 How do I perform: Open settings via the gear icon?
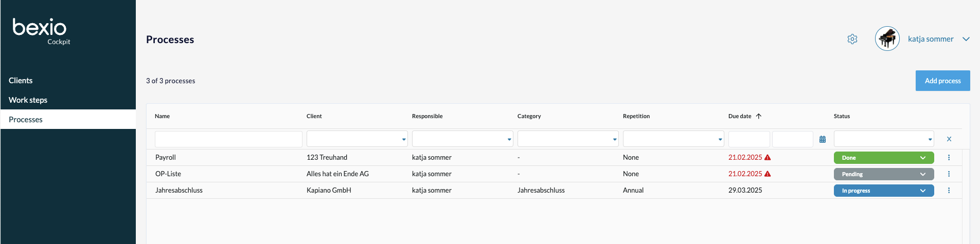(x=852, y=39)
